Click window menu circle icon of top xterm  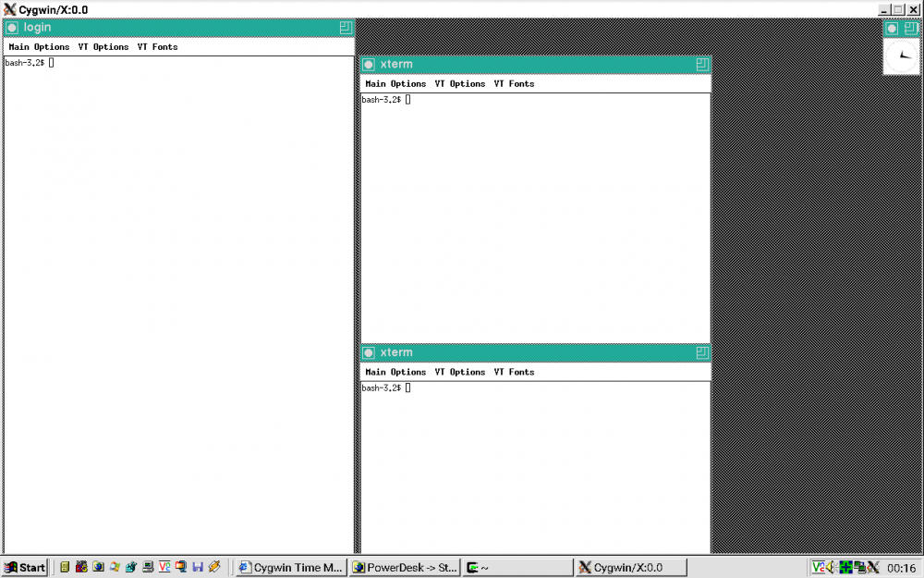tap(369, 65)
